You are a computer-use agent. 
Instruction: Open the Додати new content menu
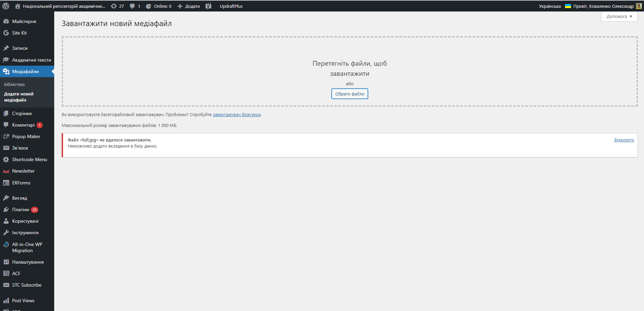pos(189,6)
